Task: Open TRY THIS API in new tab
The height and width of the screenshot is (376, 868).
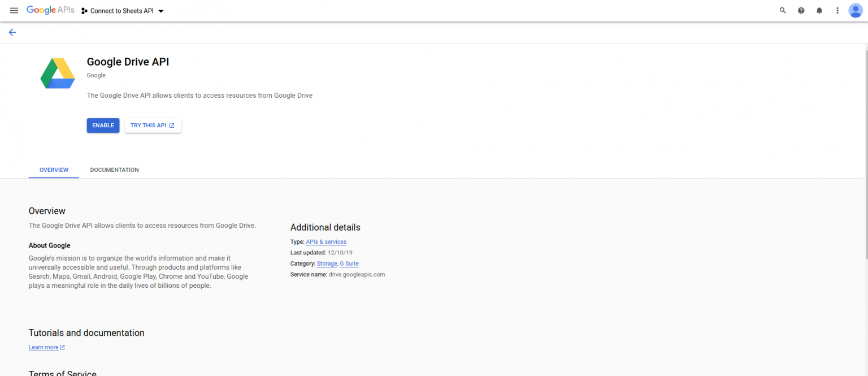Action: [x=153, y=125]
